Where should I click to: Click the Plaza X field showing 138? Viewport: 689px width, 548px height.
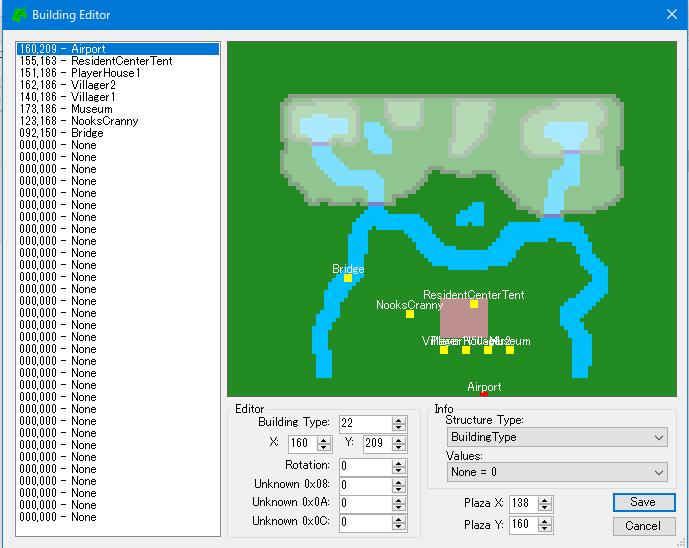tap(524, 504)
